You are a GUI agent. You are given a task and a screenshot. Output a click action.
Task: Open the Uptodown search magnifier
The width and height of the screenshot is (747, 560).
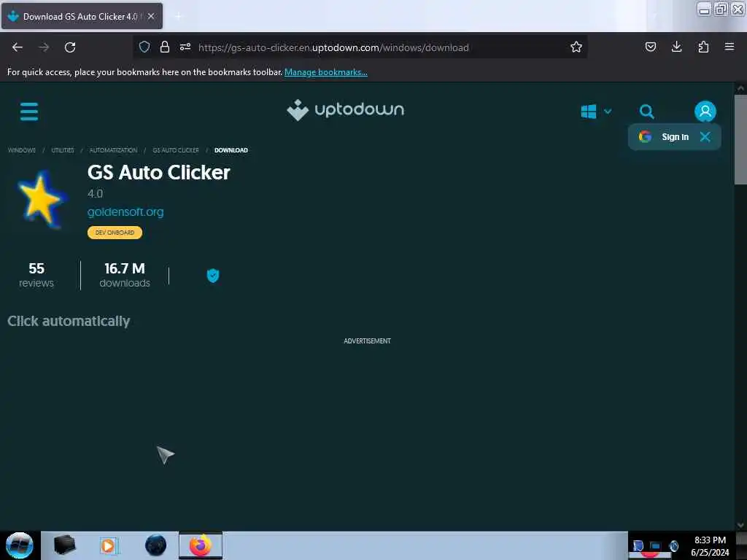coord(646,112)
